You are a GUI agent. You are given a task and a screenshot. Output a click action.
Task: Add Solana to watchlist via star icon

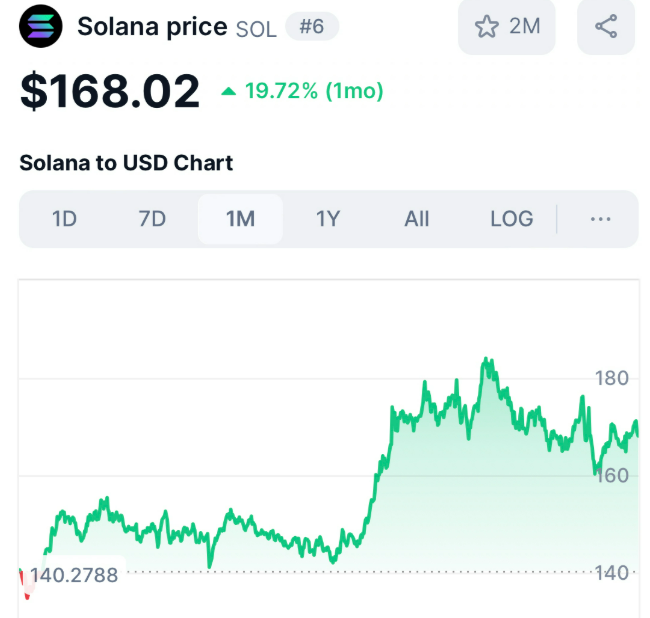pos(486,27)
